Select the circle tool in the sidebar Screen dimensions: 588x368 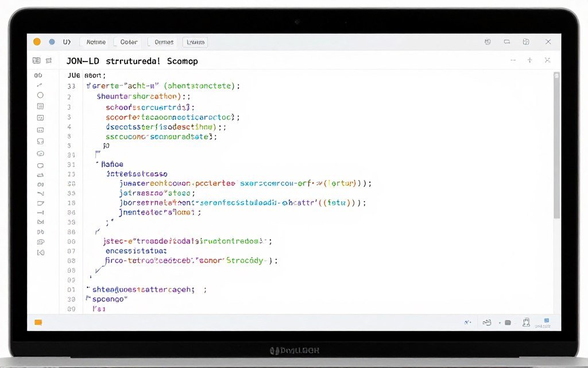coord(40,95)
